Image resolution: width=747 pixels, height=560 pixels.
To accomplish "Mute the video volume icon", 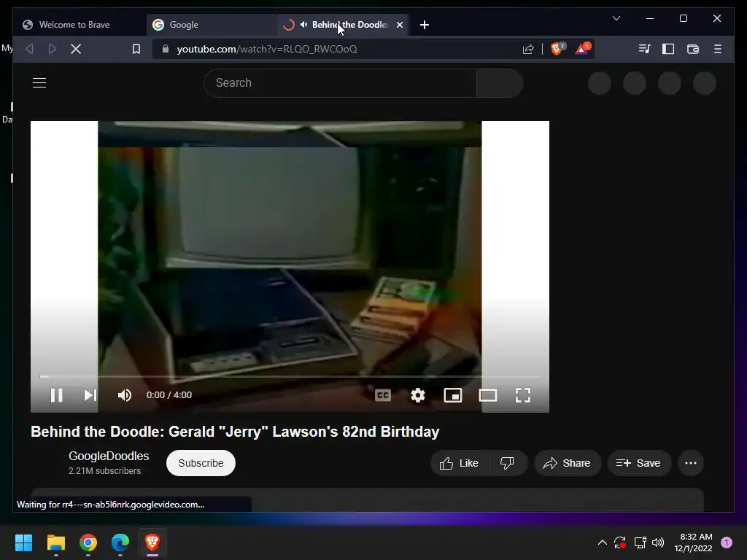I will click(124, 395).
